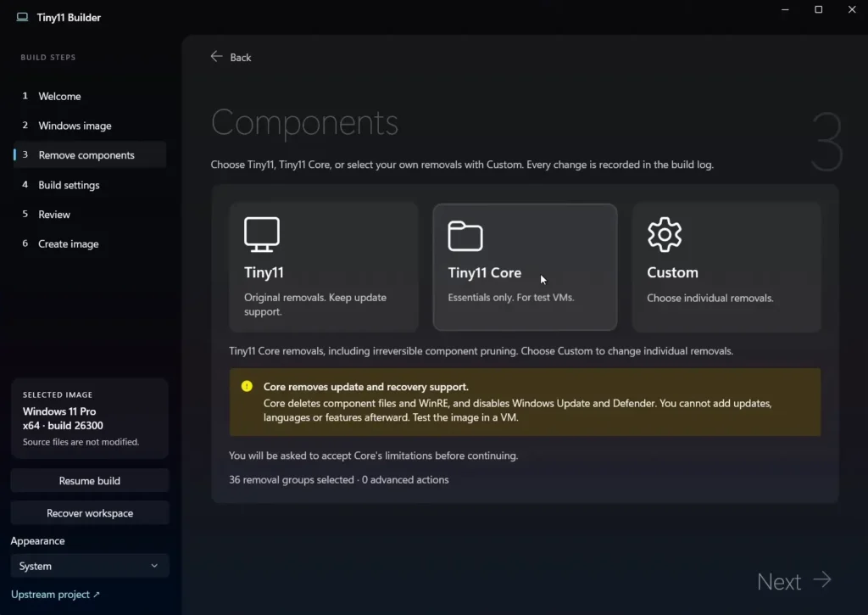Click "Source files are not modified." text
The height and width of the screenshot is (615, 868).
point(81,442)
